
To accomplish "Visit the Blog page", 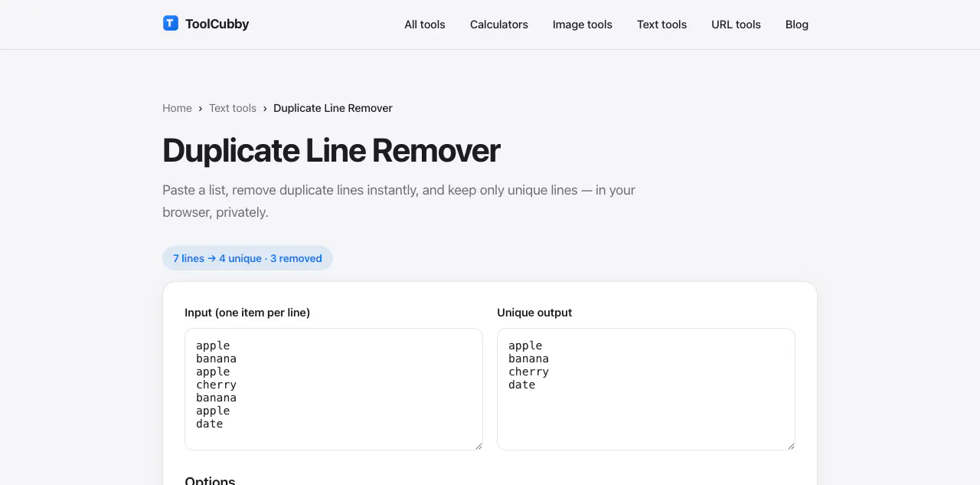I will click(x=797, y=25).
